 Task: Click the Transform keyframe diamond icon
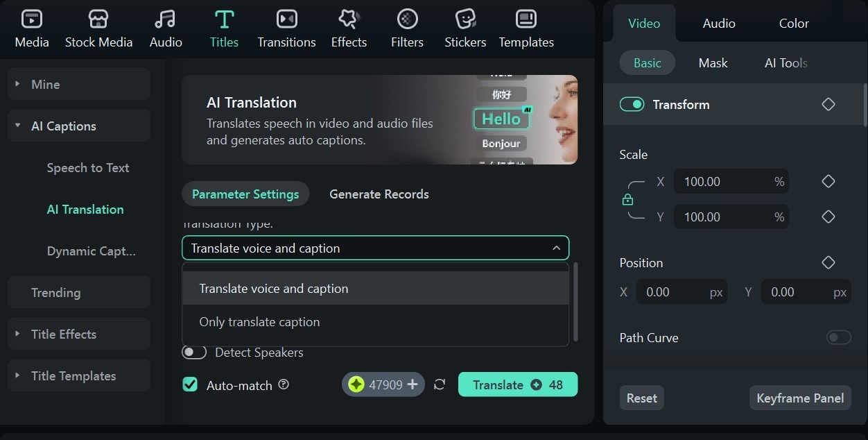(828, 104)
